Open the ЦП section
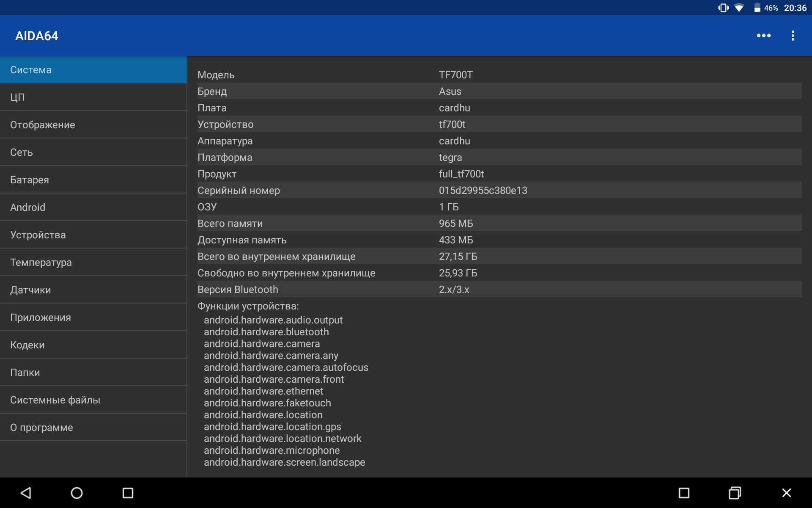Viewport: 812px width, 508px height. pos(93,97)
